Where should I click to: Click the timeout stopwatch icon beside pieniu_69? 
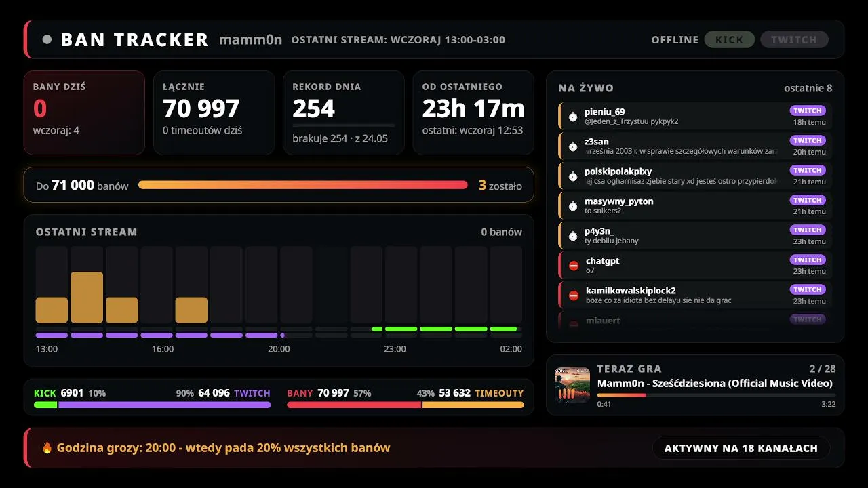point(573,117)
